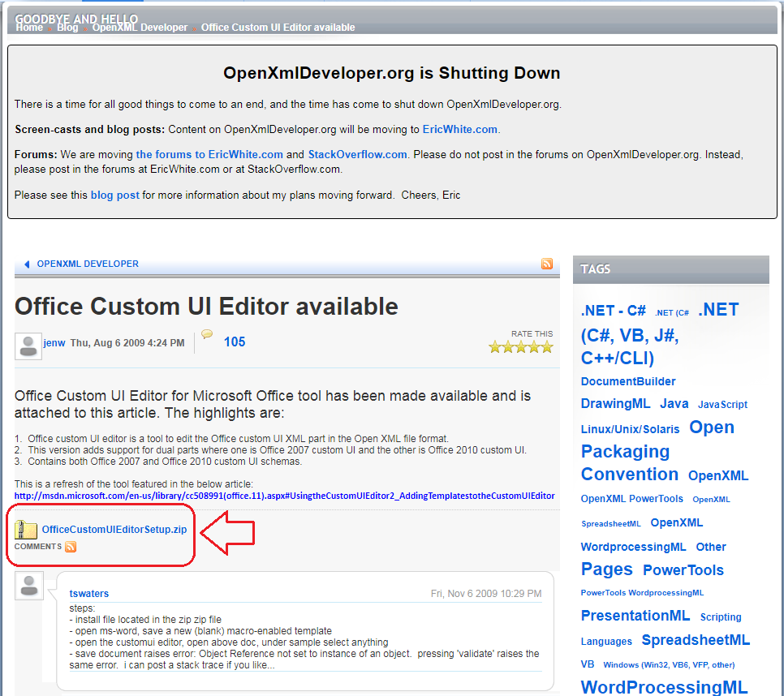Click the article title 'Office Custom UI Editor available'
Screen dimensions: 784x696
206,307
